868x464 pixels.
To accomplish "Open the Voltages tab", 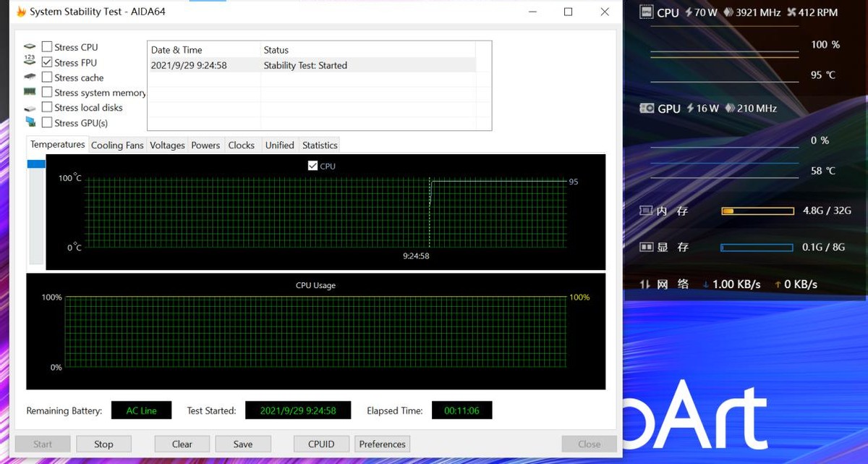I will (x=167, y=145).
